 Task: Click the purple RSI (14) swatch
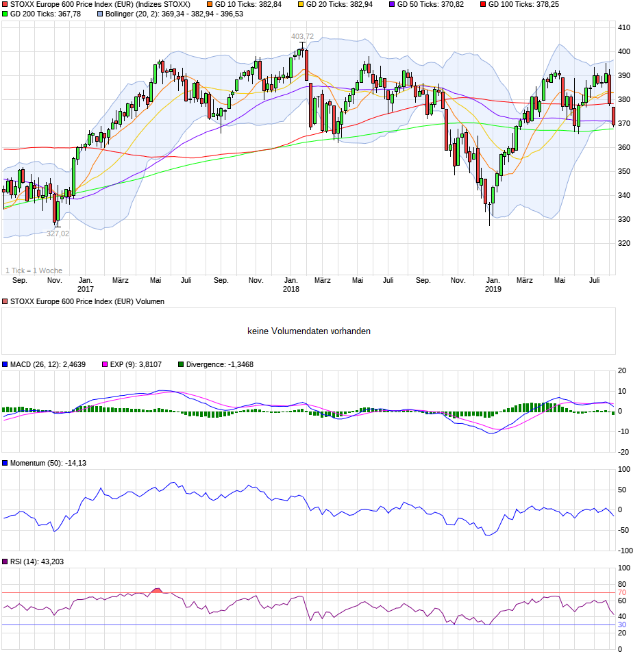[5, 562]
